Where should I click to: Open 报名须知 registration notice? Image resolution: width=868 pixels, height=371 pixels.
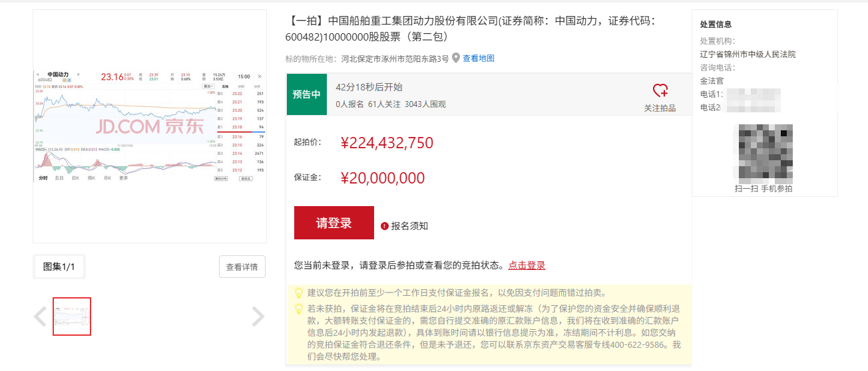pos(409,226)
